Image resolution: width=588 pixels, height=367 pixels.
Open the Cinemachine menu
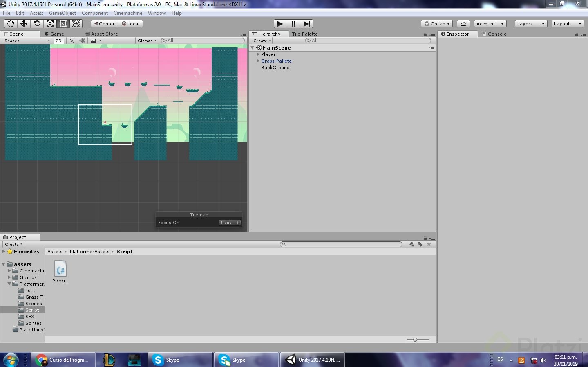[x=128, y=13]
